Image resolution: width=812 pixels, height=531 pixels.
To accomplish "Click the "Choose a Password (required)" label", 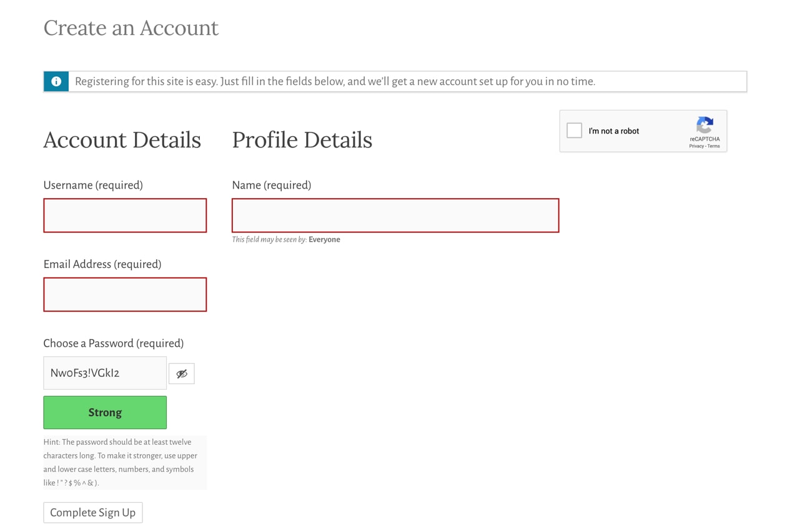I will 114,343.
